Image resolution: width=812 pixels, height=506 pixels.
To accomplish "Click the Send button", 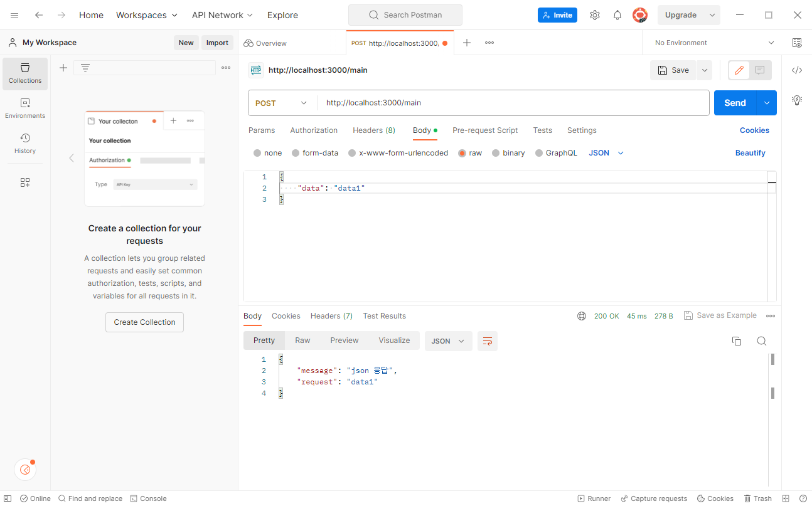I will point(735,103).
